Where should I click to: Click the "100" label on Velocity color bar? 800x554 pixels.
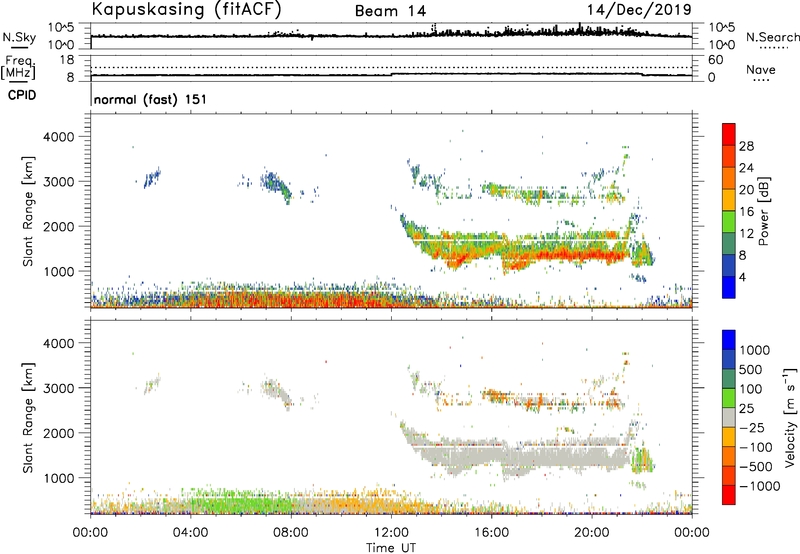point(751,389)
